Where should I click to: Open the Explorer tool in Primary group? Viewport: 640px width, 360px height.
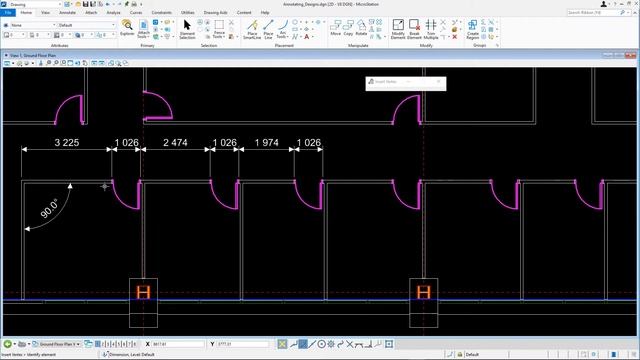point(127,28)
